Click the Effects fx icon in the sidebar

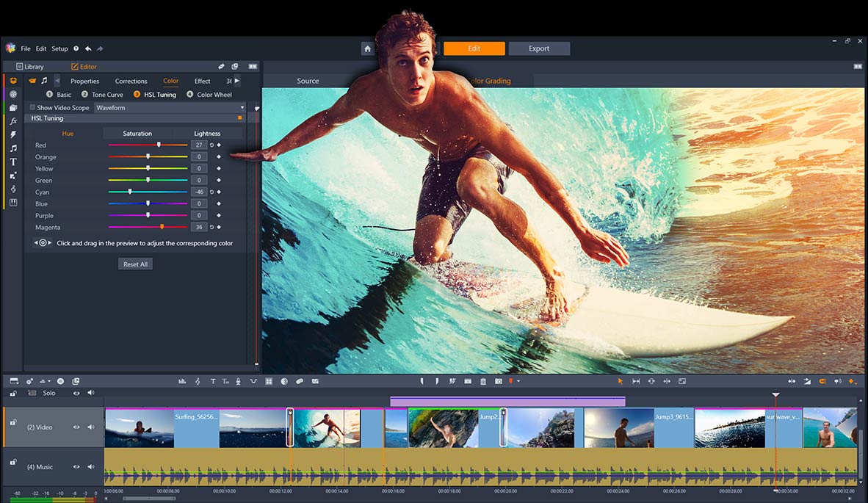click(x=13, y=121)
